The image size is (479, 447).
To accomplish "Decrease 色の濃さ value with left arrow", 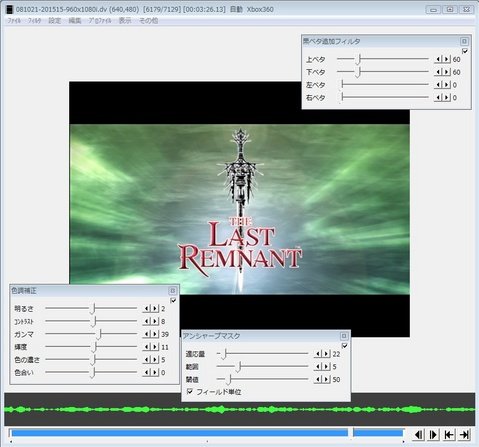I will click(147, 360).
